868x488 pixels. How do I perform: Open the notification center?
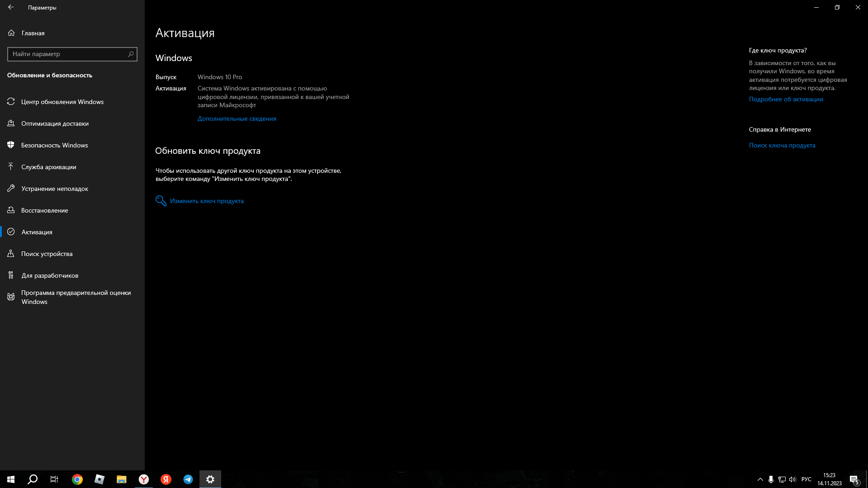(854, 479)
